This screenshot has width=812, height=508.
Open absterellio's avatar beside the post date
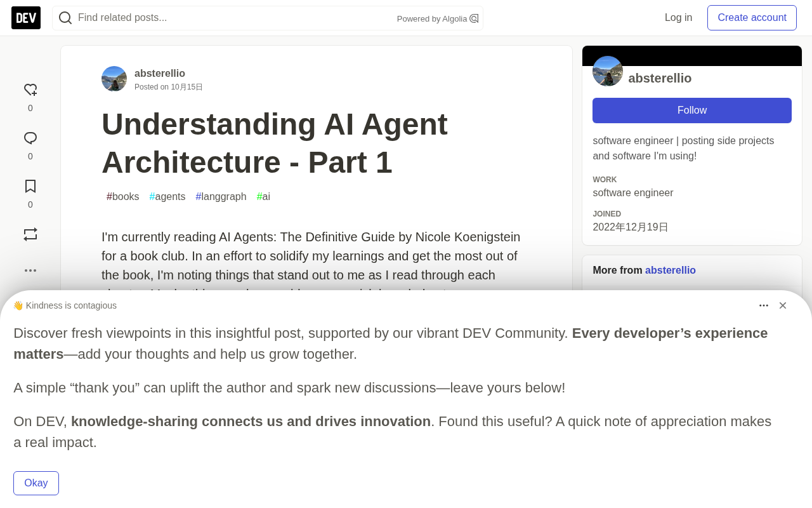tap(114, 79)
